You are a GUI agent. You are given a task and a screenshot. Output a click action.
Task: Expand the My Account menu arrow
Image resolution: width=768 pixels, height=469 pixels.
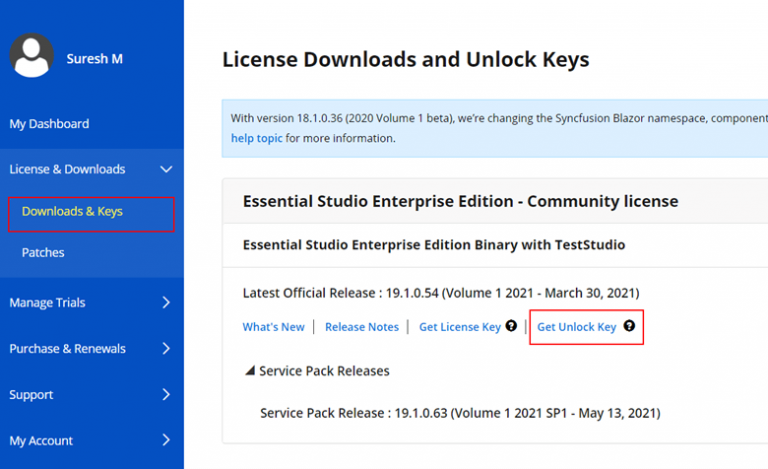point(166,441)
